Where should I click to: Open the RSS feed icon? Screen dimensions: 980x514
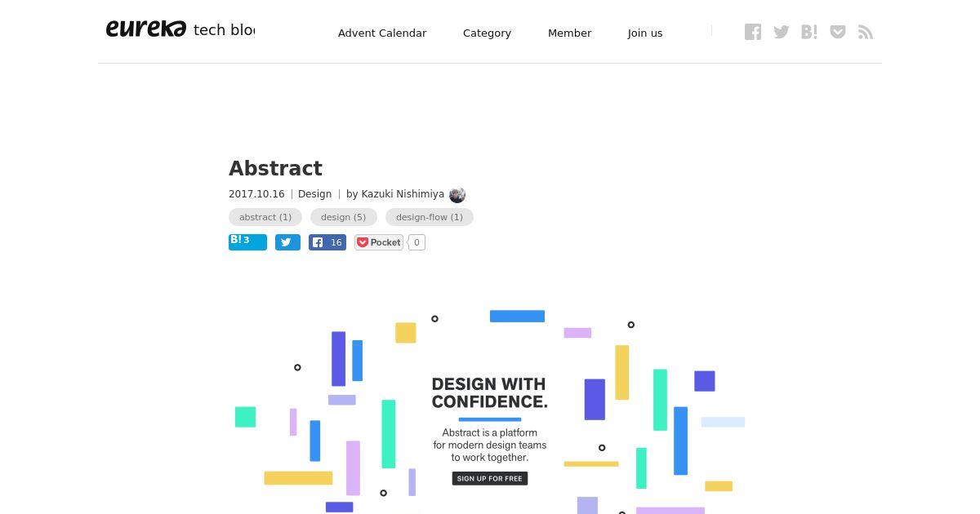point(866,32)
